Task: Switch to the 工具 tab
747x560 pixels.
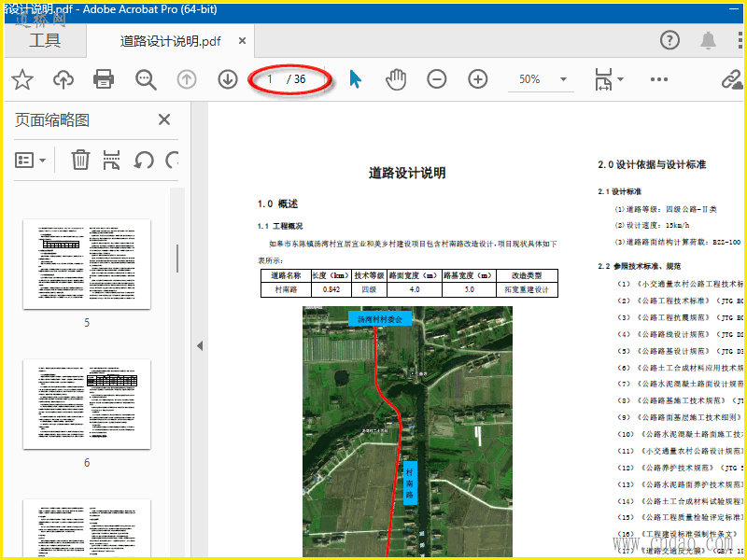Action: (x=44, y=40)
